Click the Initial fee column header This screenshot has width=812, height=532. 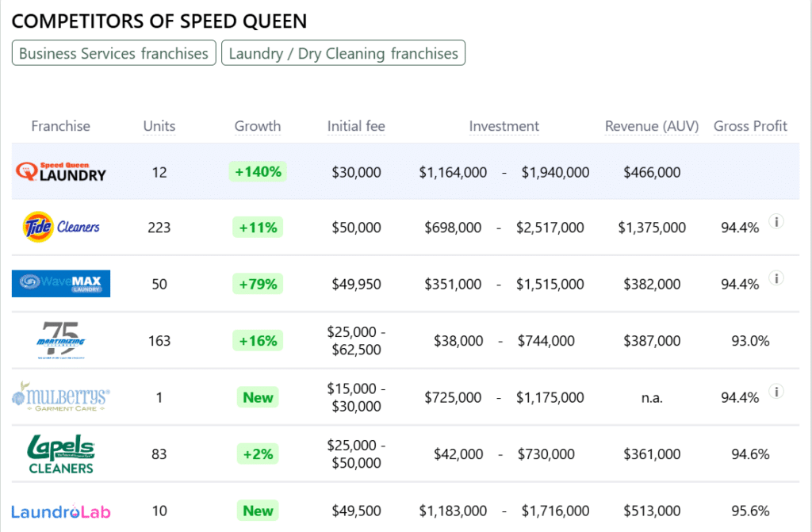[356, 126]
